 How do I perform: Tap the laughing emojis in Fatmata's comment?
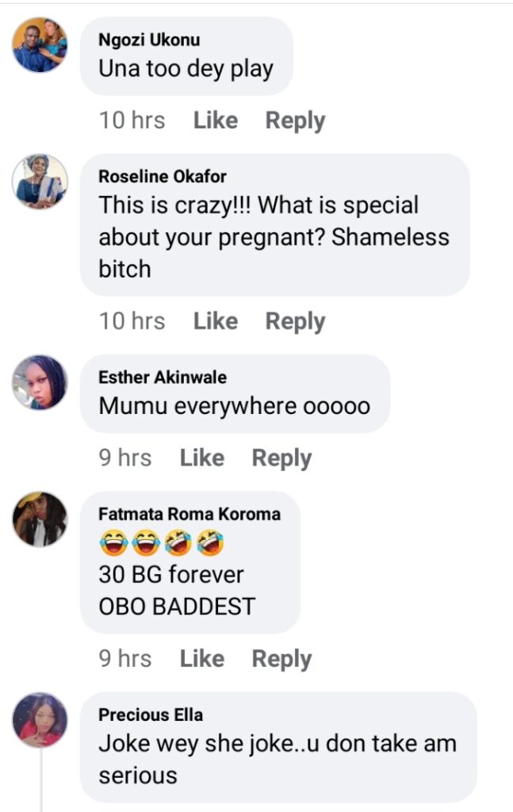162,544
